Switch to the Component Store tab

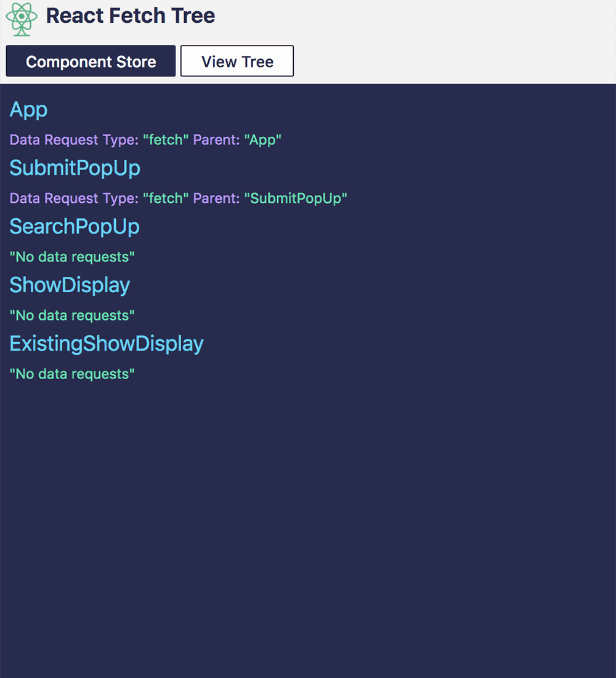coord(91,61)
